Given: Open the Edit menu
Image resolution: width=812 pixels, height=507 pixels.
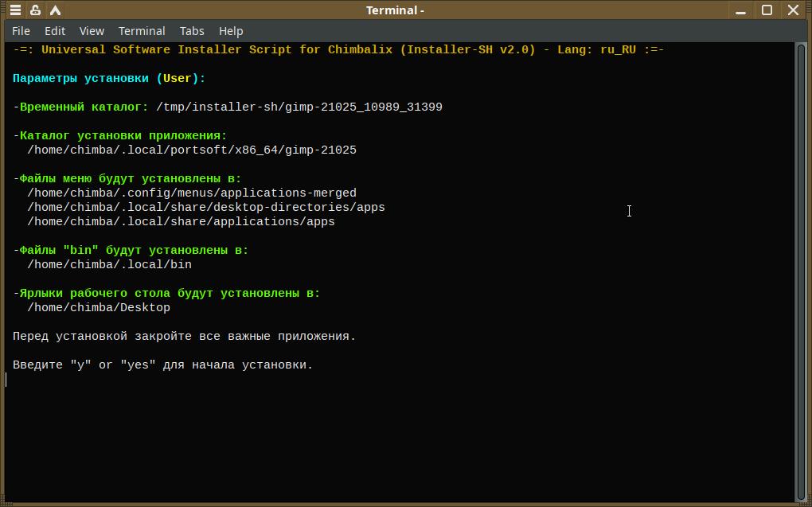Looking at the screenshot, I should [x=55, y=31].
